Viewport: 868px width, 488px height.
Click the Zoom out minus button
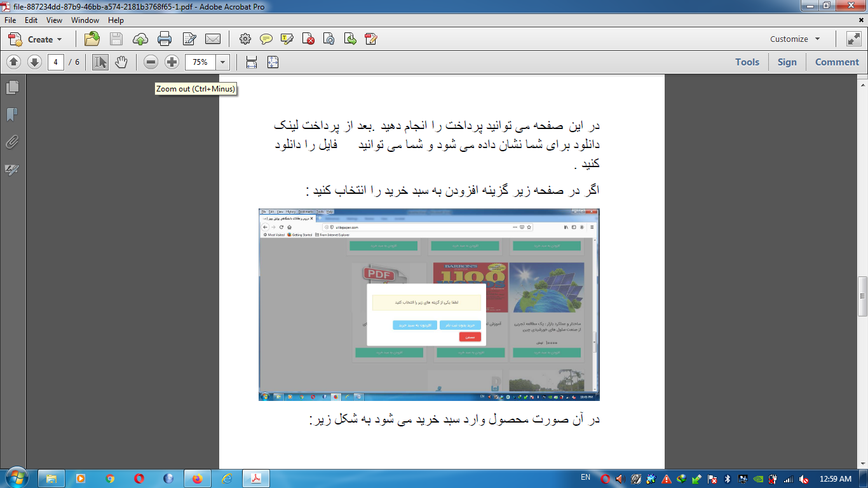[x=151, y=62]
